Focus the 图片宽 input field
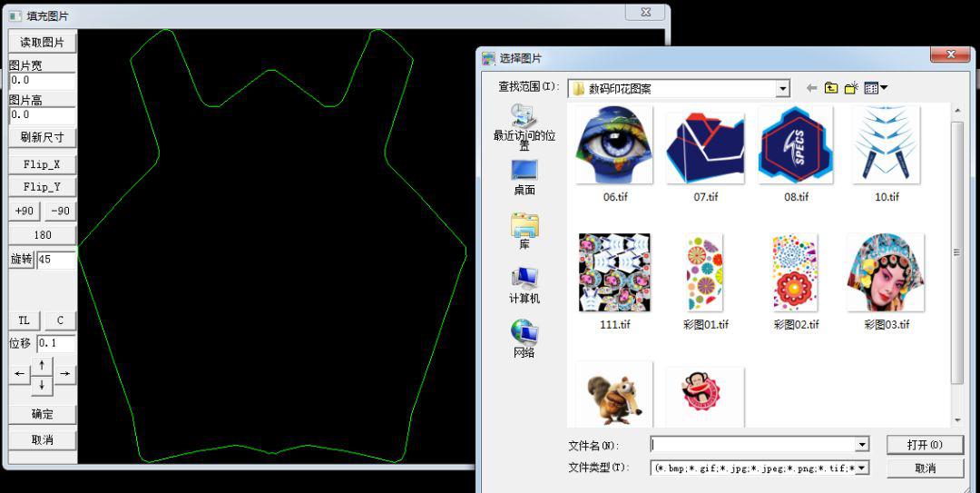This screenshot has width=980, height=493. [43, 81]
